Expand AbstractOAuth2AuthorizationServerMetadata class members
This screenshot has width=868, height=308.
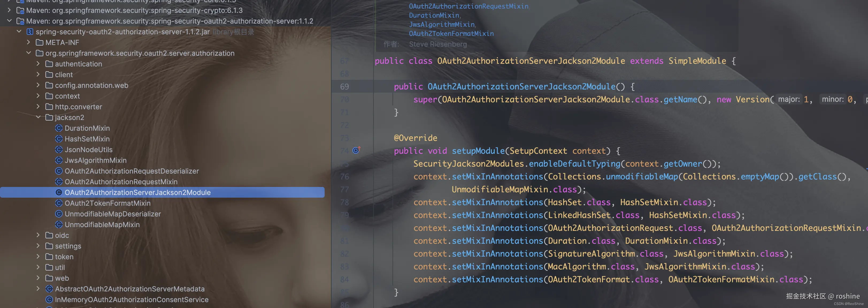click(x=38, y=289)
